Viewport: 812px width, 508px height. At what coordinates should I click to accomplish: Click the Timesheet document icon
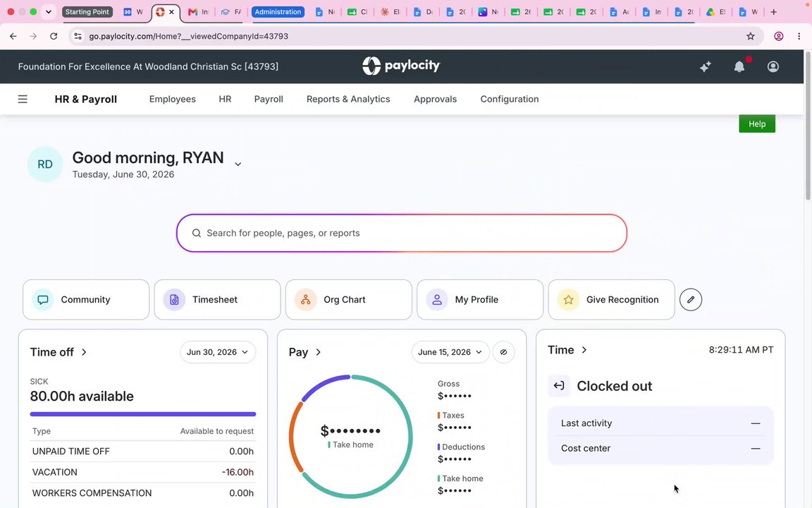coord(175,300)
